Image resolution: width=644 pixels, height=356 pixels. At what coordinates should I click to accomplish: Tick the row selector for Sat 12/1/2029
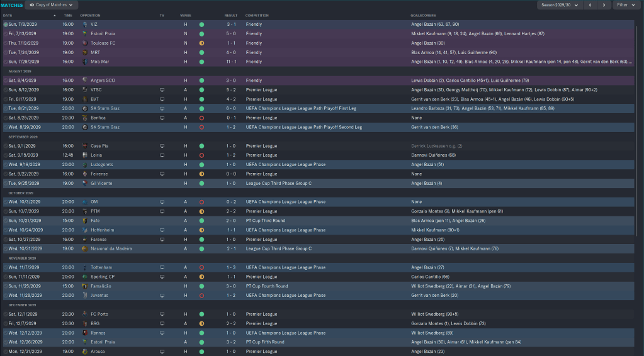pyautogui.click(x=6, y=314)
